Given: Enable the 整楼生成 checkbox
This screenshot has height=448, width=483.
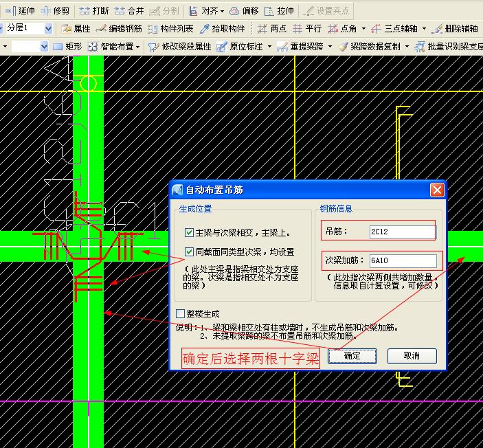Looking at the screenshot, I should point(181,313).
